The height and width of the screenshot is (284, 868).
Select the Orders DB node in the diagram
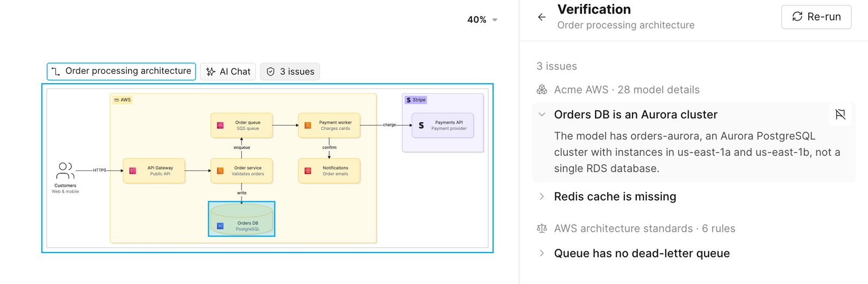pyautogui.click(x=242, y=219)
